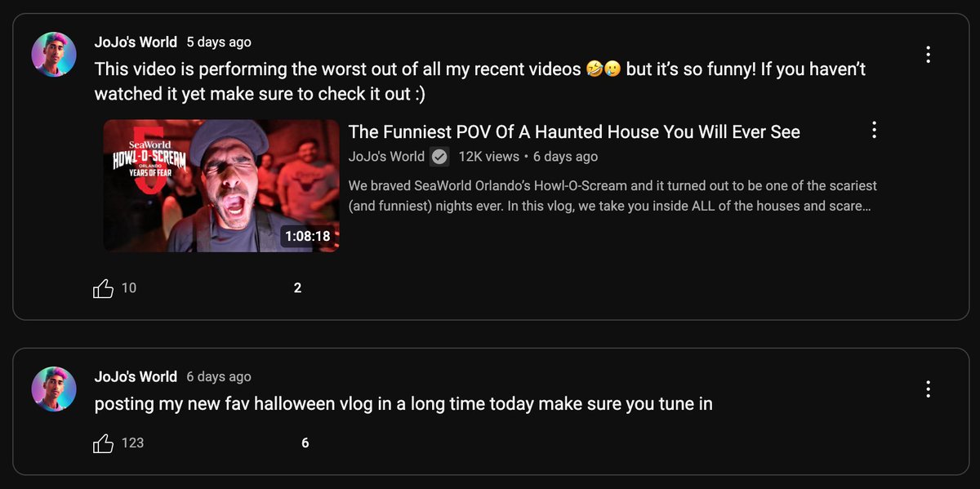Open the 6 days ago timestamp on second post
This screenshot has height=489, width=980.
point(219,376)
